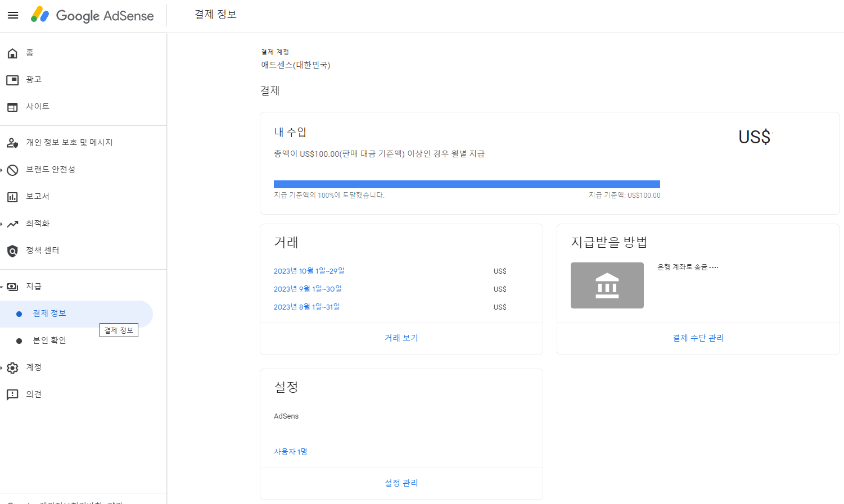Click the 거래 card heading
Screen dimensions: 844x504
click(286, 242)
